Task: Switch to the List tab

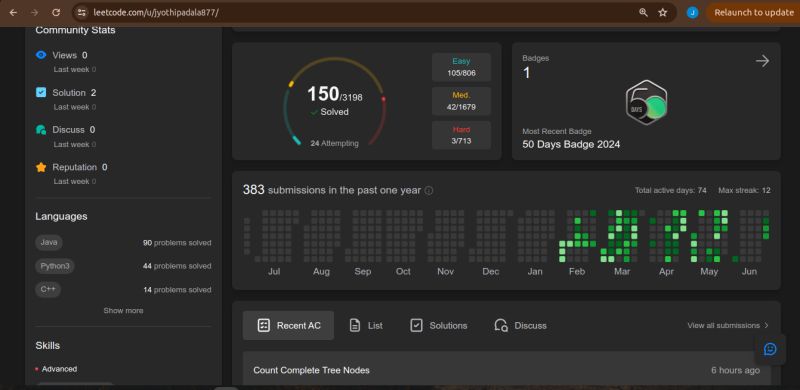Action: (x=366, y=325)
